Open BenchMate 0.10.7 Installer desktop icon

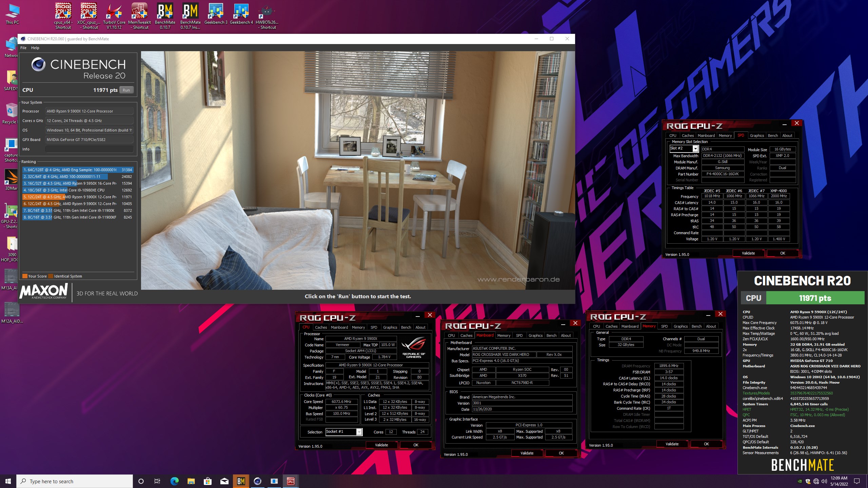pyautogui.click(x=190, y=16)
